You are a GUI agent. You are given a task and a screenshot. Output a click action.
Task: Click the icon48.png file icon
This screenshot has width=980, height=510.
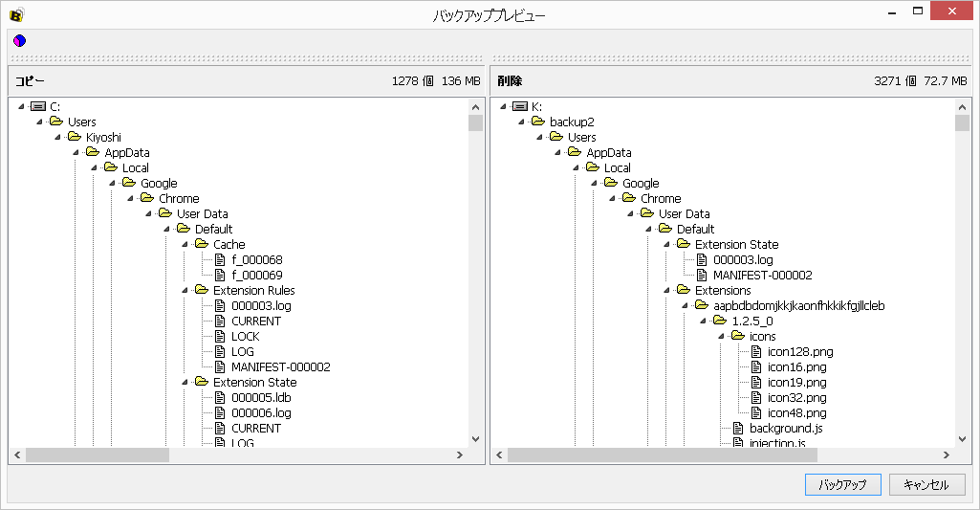click(756, 412)
